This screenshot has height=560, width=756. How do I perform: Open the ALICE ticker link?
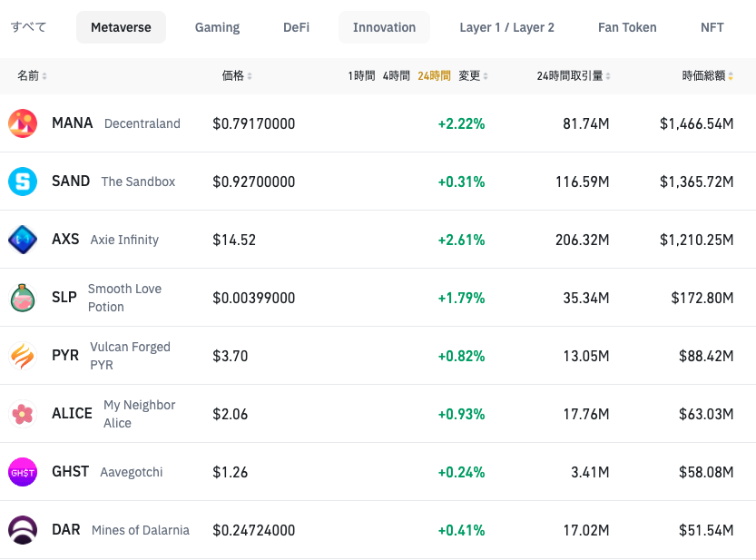72,414
